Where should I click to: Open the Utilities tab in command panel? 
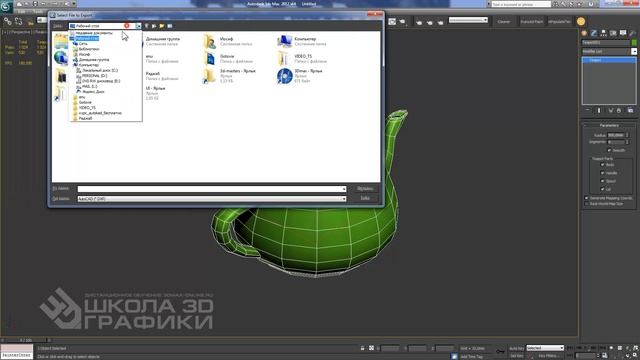632,33
